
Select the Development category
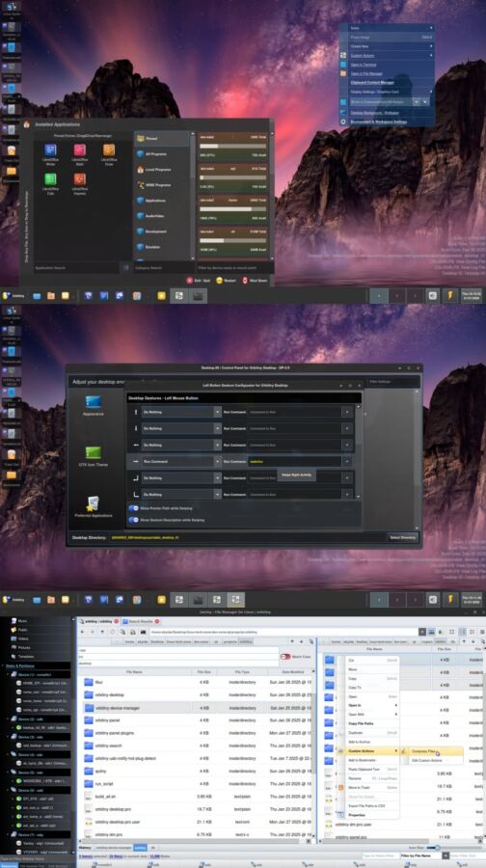click(162, 231)
